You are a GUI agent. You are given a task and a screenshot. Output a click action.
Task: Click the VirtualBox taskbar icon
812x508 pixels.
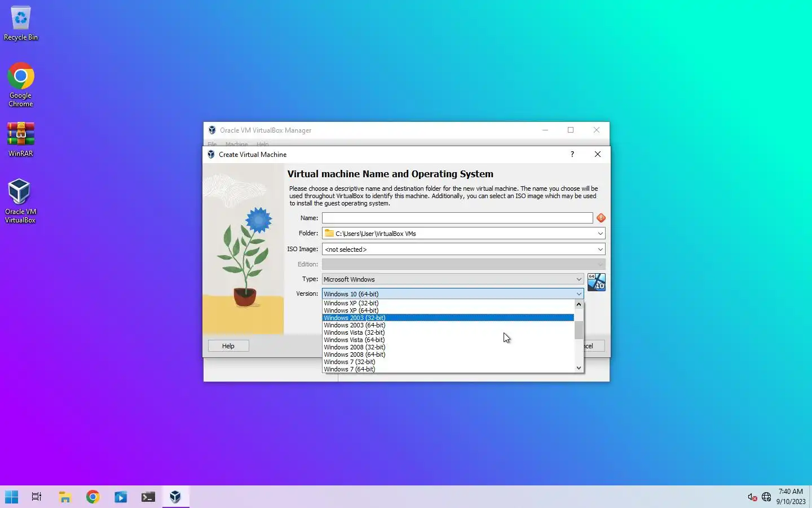tap(175, 497)
